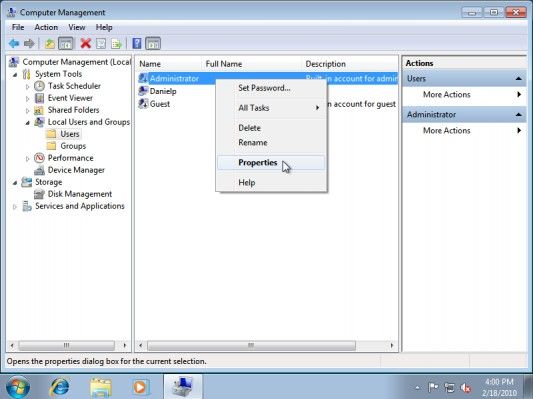
Task: Open Windows Media Player on taskbar
Action: coord(140,387)
